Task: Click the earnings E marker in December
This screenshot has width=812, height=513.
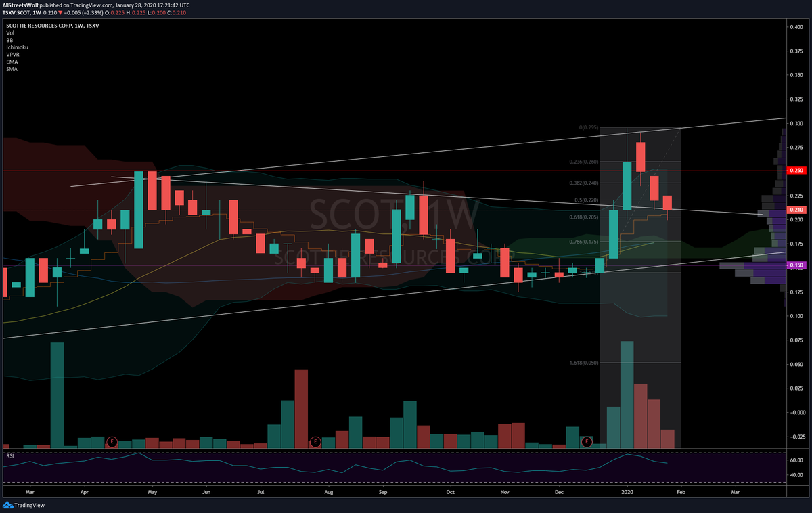Action: click(587, 442)
